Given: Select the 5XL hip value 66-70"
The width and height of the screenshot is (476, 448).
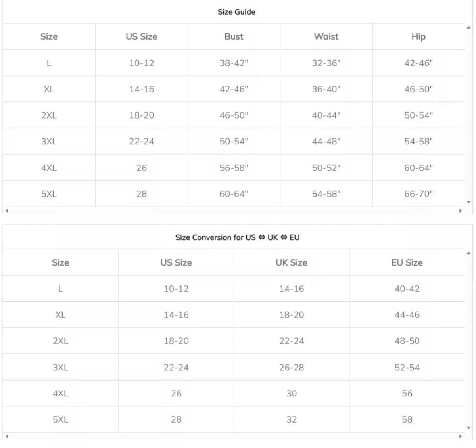Looking at the screenshot, I should (418, 194).
